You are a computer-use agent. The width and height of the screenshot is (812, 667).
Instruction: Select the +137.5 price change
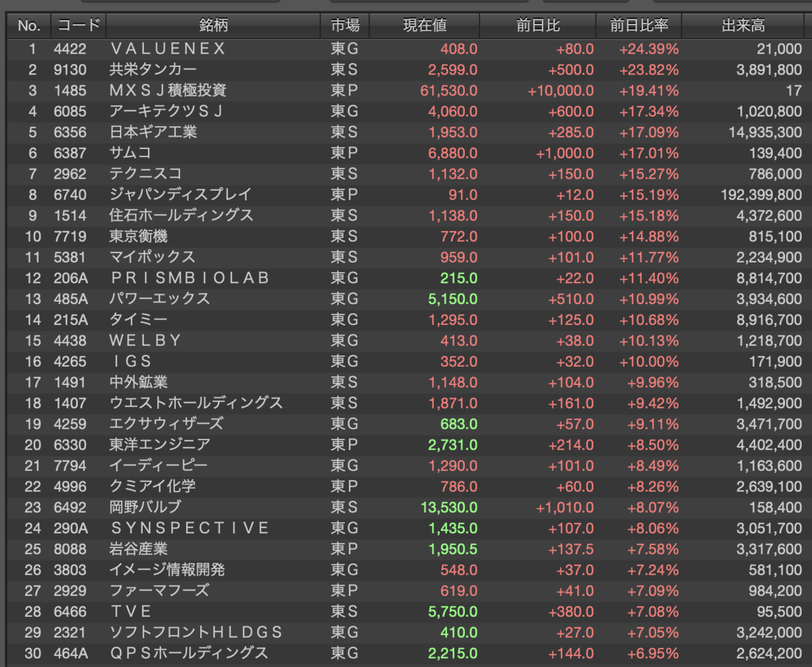572,549
